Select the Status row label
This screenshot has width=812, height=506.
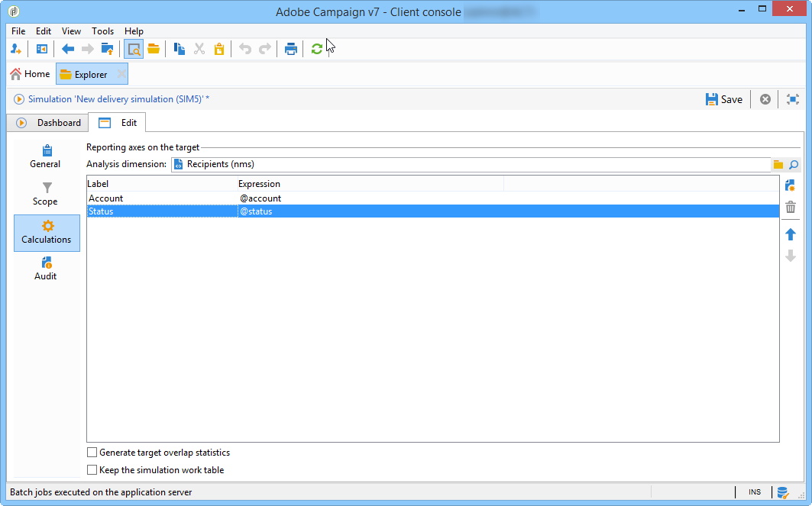point(101,211)
